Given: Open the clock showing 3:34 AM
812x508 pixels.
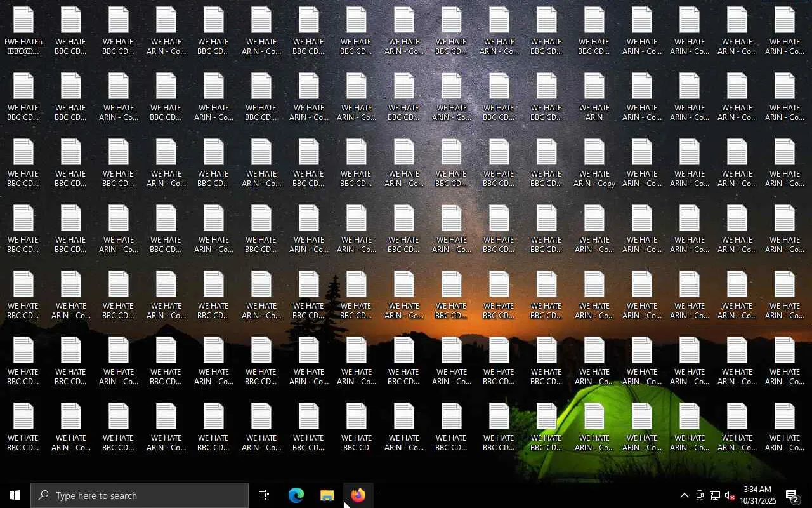Looking at the screenshot, I should pos(757,495).
